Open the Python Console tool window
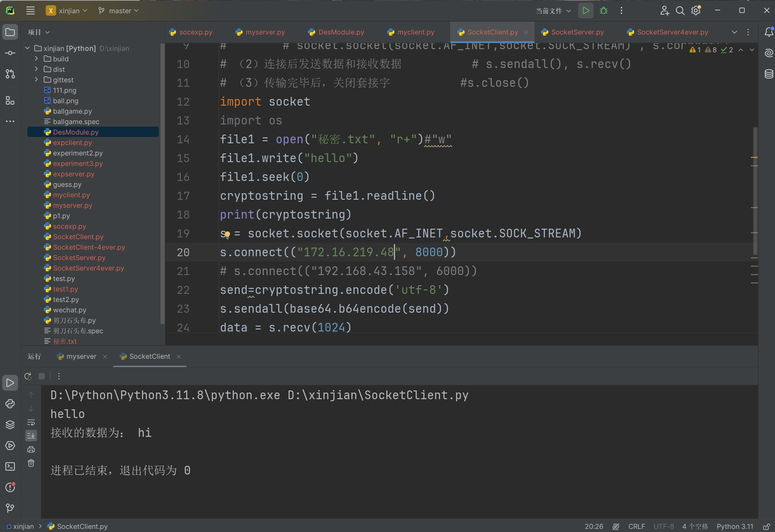The height and width of the screenshot is (532, 775). [x=10, y=404]
